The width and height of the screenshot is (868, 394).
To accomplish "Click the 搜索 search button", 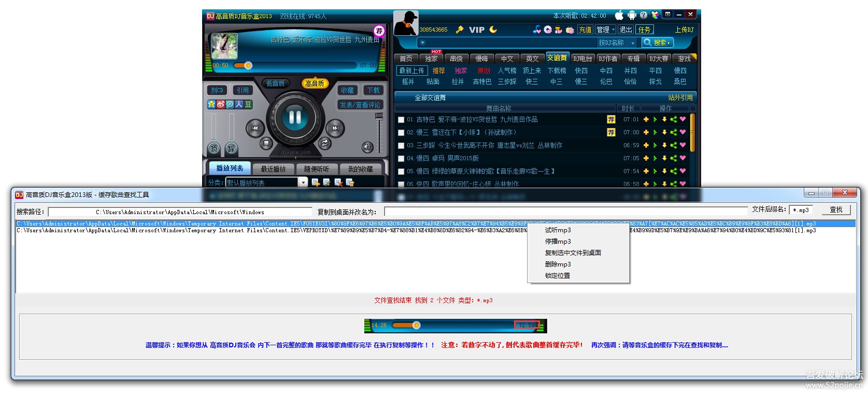I will [x=657, y=43].
